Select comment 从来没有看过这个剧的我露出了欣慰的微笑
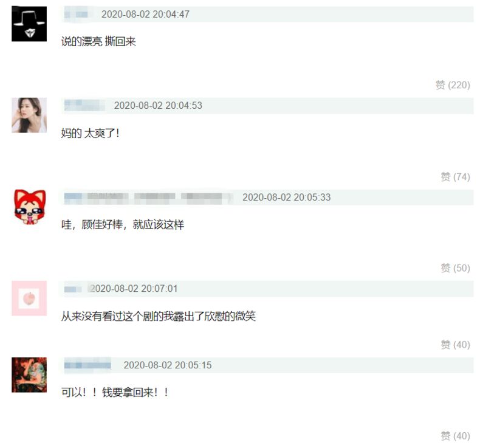 coord(159,316)
